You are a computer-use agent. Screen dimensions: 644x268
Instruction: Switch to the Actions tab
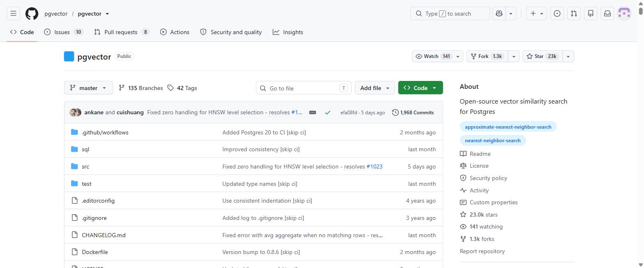(x=175, y=32)
